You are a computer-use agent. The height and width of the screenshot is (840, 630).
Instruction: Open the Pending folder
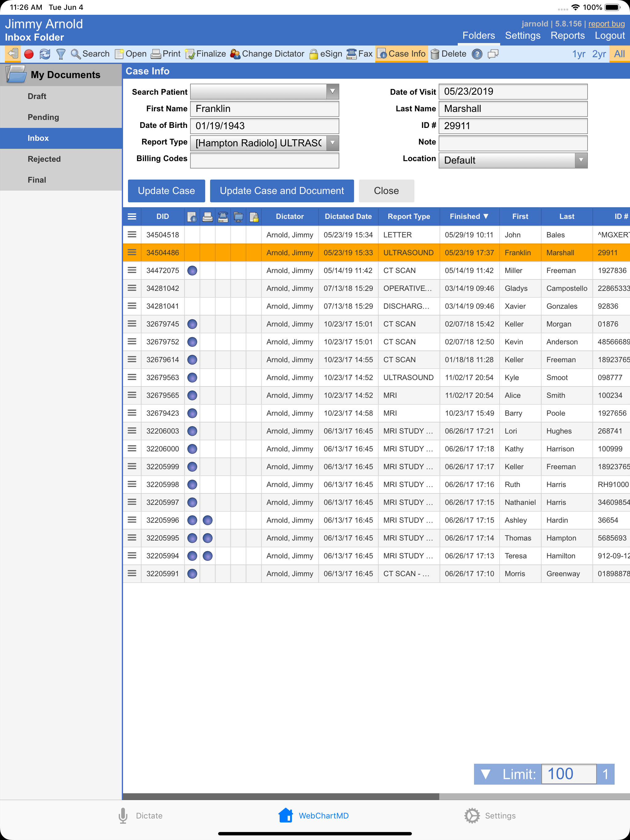coord(61,117)
